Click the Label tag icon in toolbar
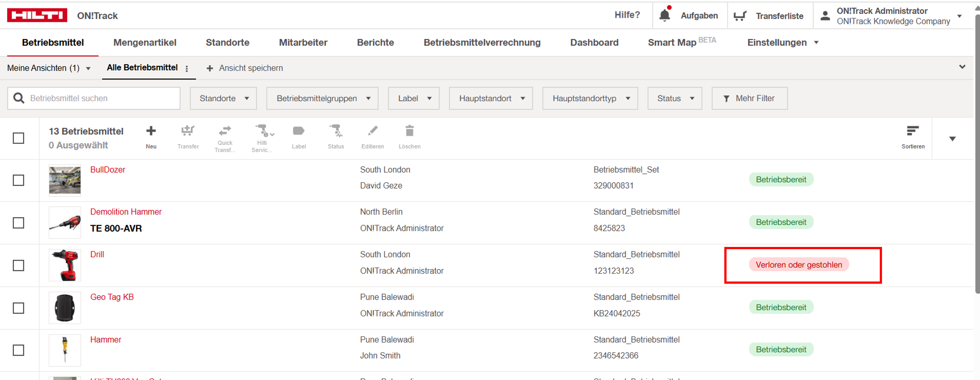The image size is (980, 380). [299, 131]
